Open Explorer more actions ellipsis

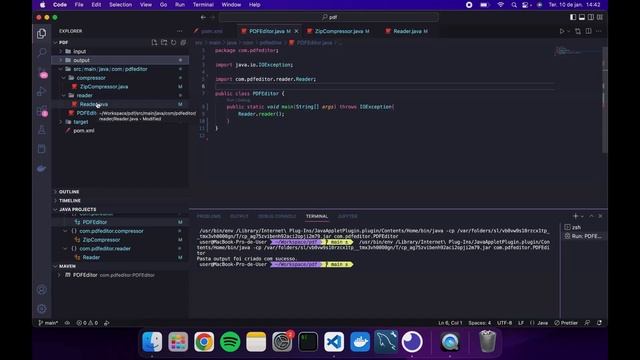(x=180, y=31)
